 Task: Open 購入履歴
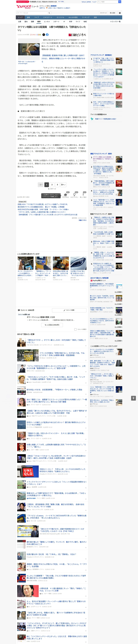point(112,13)
